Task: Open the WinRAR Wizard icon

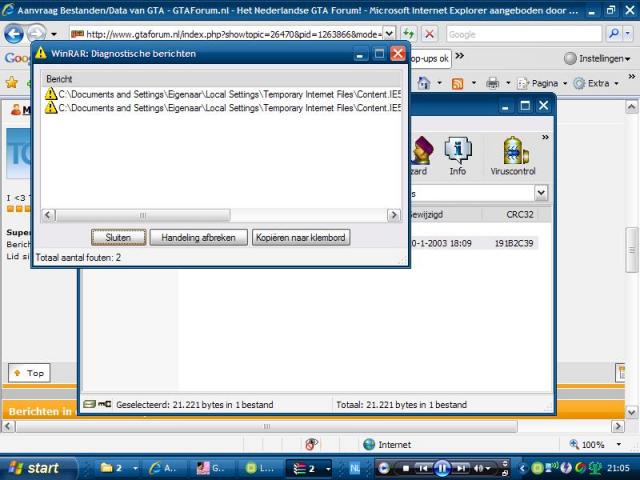Action: [x=420, y=156]
